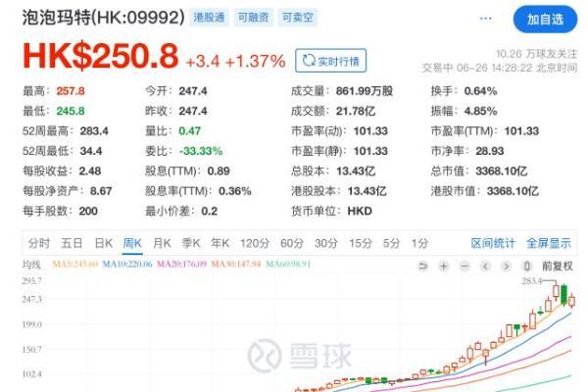Select the 30分 interval tab
Screen dimensions: 588x392
[x=326, y=243]
